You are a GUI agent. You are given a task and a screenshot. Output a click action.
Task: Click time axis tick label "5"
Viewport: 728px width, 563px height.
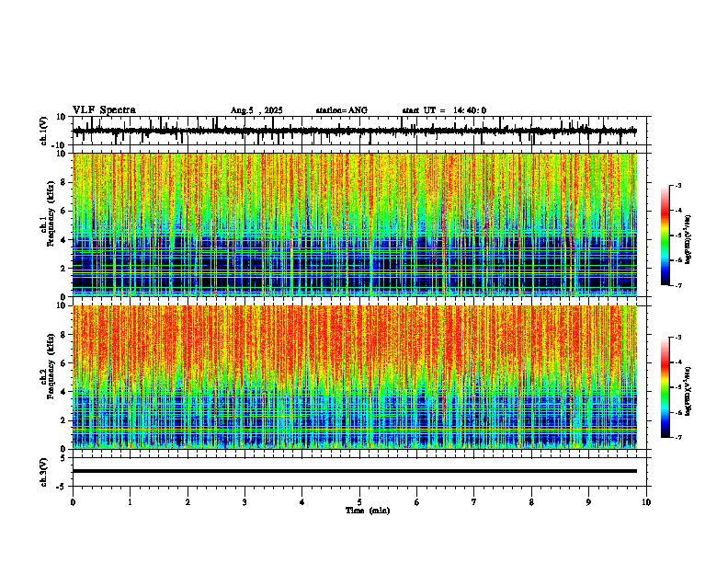359,502
